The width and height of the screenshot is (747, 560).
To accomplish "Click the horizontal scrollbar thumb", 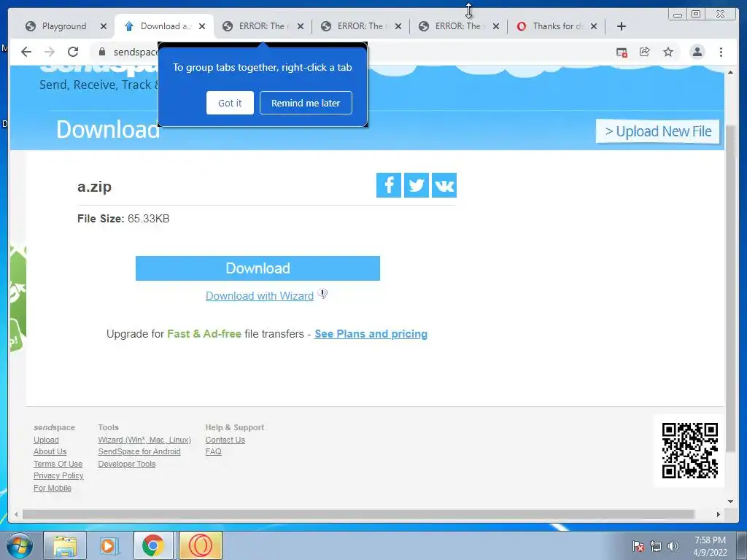I will pyautogui.click(x=358, y=514).
